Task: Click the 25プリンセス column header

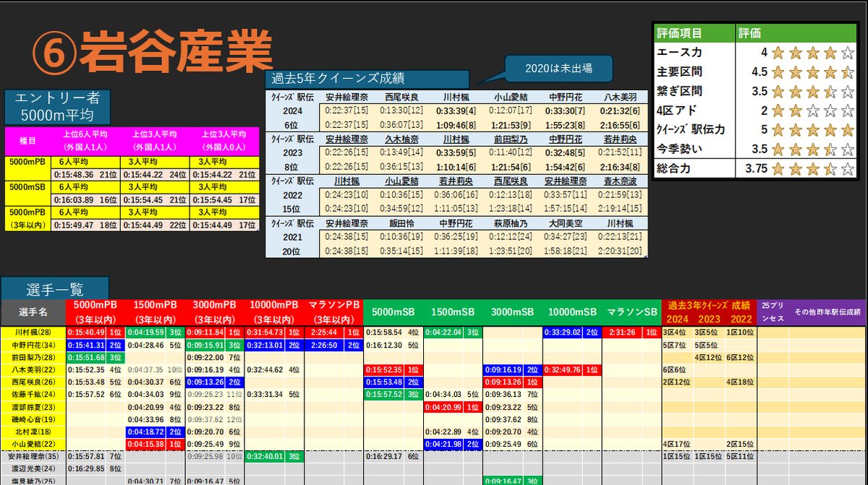Action: (x=773, y=312)
